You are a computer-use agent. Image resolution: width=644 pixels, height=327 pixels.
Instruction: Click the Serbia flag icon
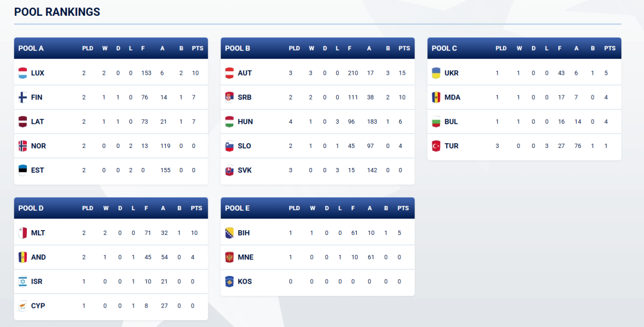pos(229,97)
